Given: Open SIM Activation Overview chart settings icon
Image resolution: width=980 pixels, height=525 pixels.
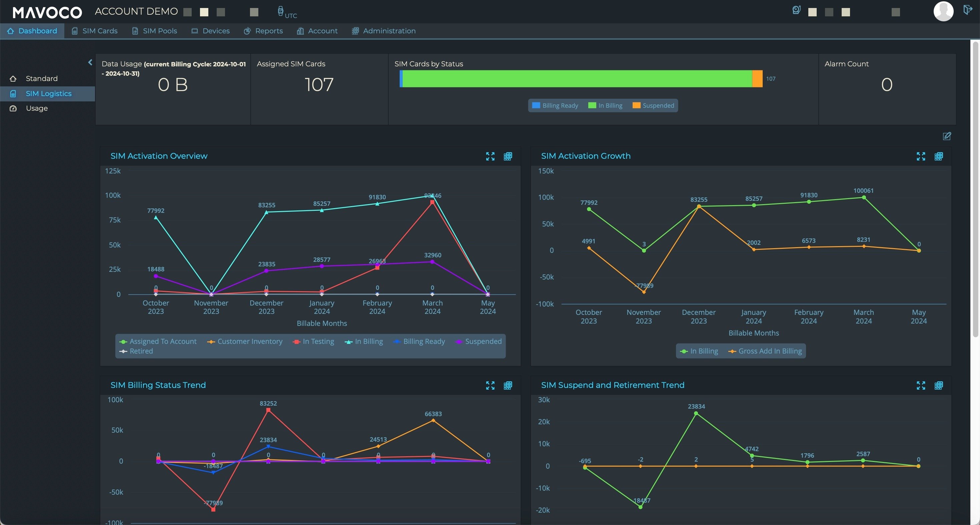Looking at the screenshot, I should click(x=508, y=156).
